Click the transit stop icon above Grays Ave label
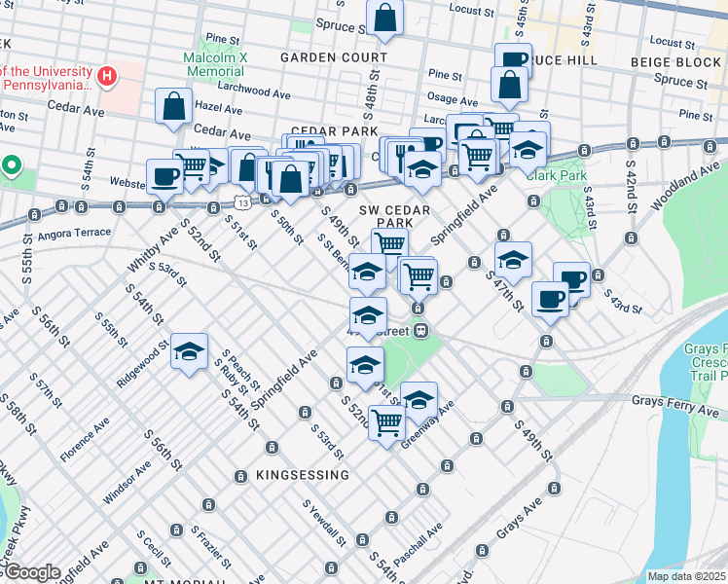The height and width of the screenshot is (584, 728). (x=555, y=489)
